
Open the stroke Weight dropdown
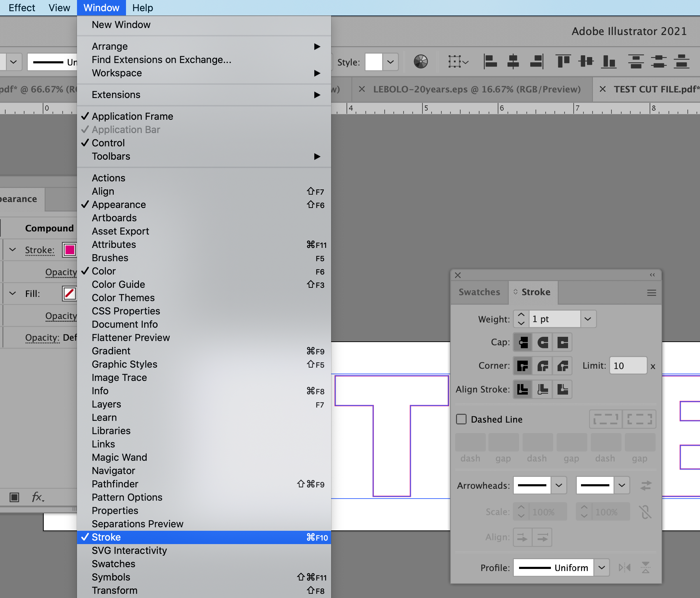tap(588, 319)
